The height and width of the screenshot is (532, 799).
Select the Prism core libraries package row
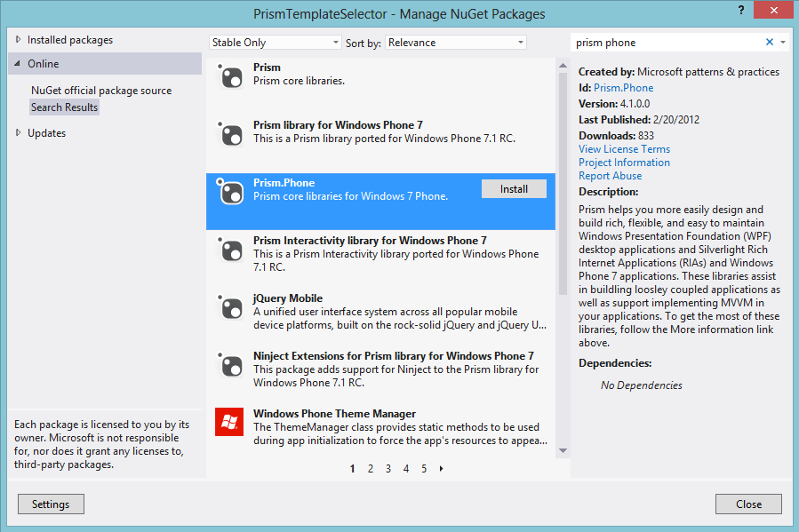(x=380, y=86)
